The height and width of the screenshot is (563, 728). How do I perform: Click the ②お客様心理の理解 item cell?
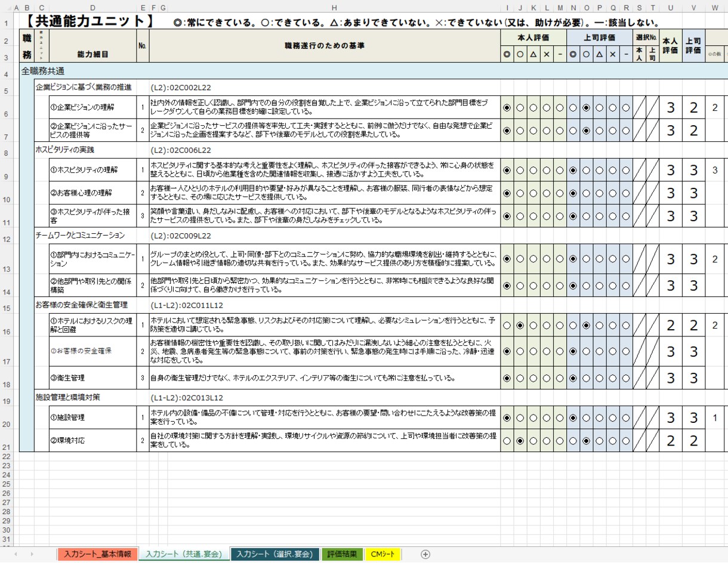tap(92, 193)
